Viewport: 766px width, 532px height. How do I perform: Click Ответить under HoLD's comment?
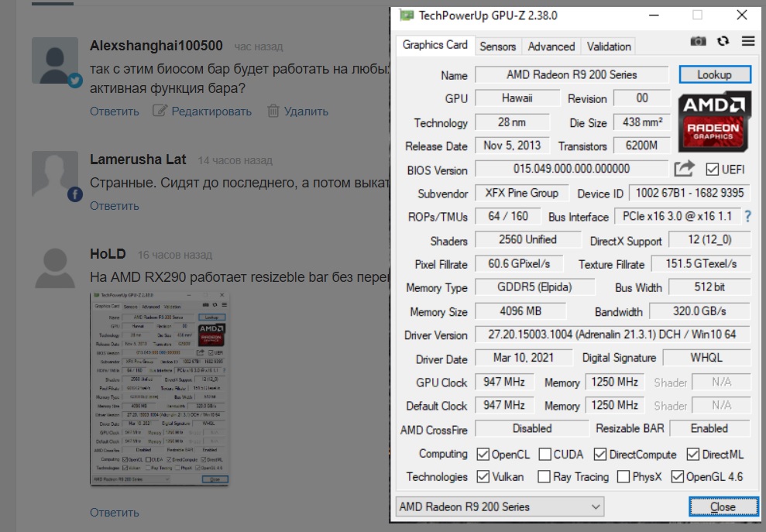(x=115, y=513)
